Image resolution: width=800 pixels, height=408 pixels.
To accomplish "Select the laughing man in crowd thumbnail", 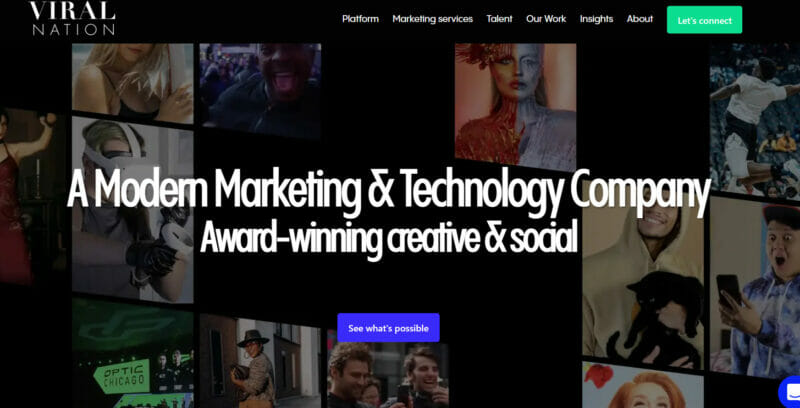I will pos(260,91).
